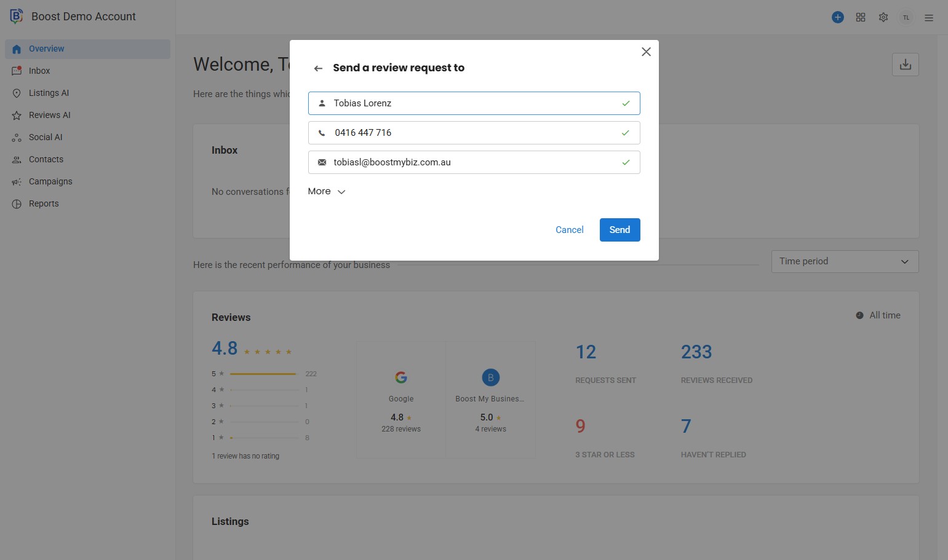Open settings gear icon in header
Viewport: 948px width, 560px height.
883,17
